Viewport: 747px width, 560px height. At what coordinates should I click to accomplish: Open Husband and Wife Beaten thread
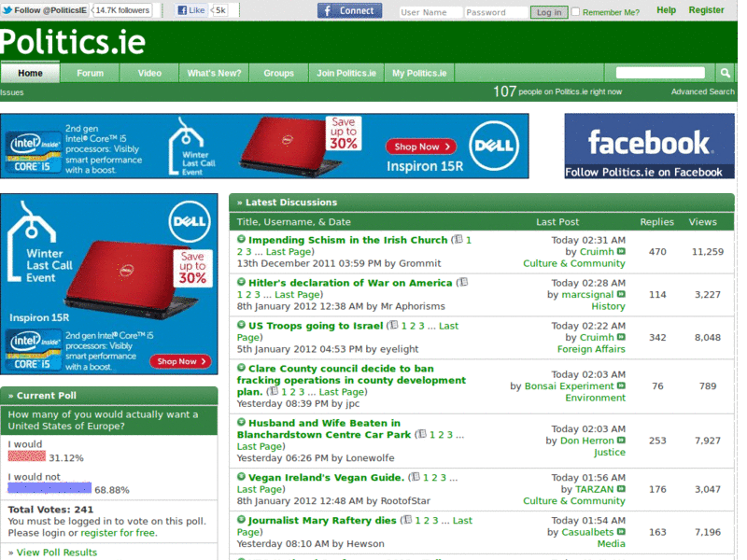[324, 428]
